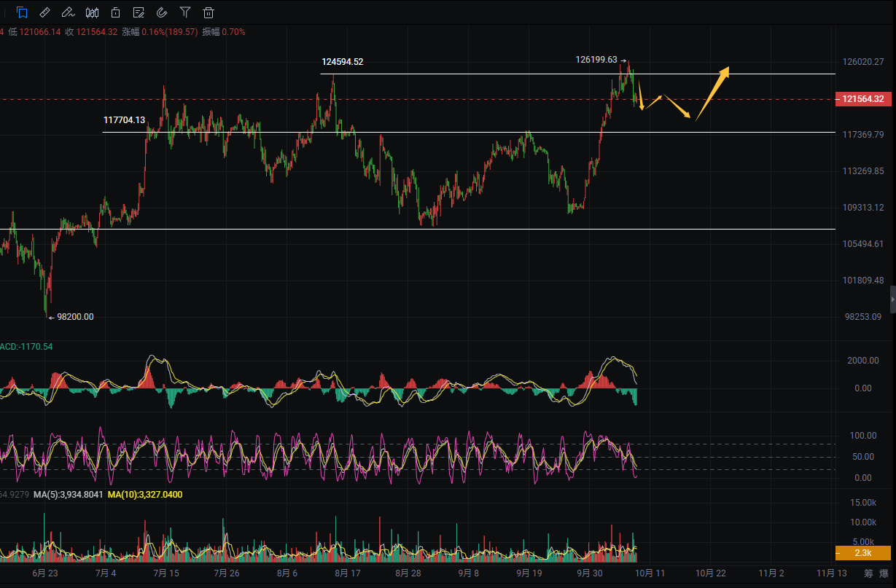This screenshot has height=588, width=896.
Task: Click the 117704.13 horizontal line label
Action: click(124, 120)
